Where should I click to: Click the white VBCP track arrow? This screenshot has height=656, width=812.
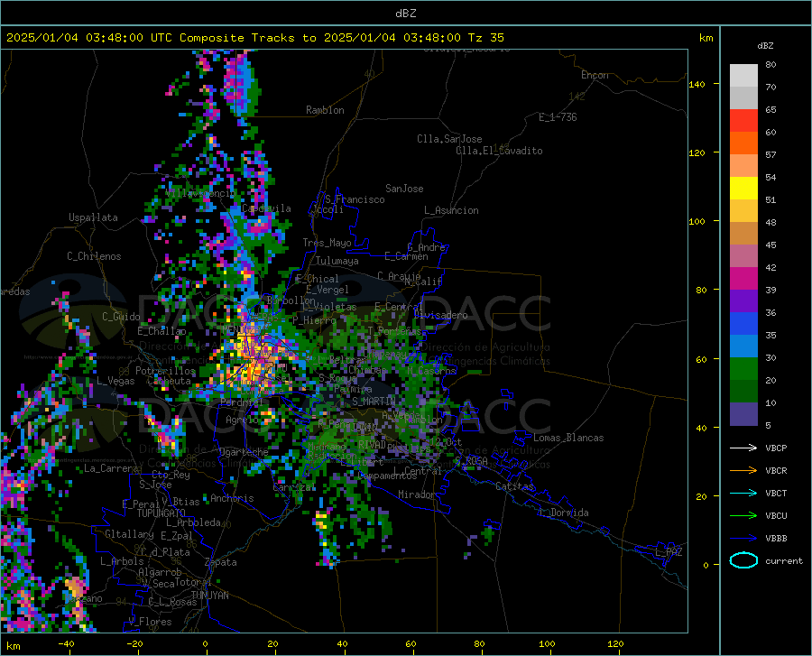click(743, 448)
